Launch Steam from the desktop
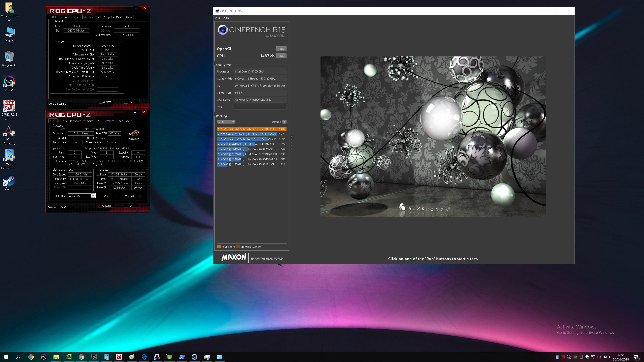This screenshot has height=362, width=644. pyautogui.click(x=9, y=182)
